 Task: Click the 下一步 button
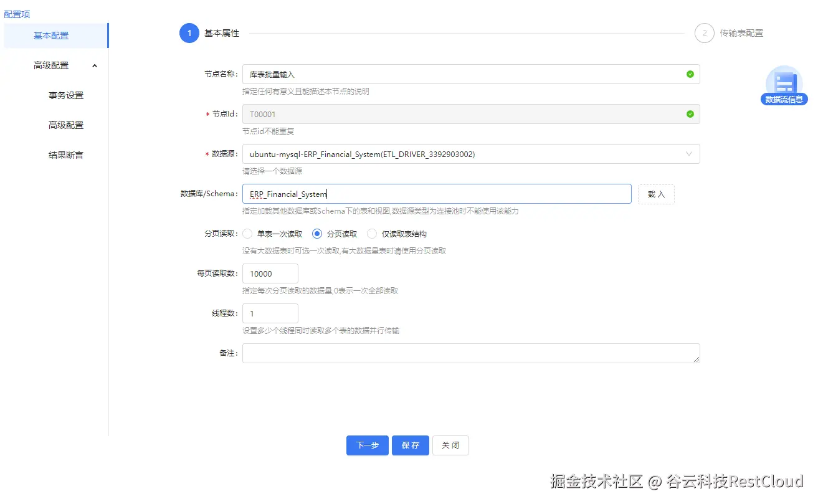[x=368, y=445]
